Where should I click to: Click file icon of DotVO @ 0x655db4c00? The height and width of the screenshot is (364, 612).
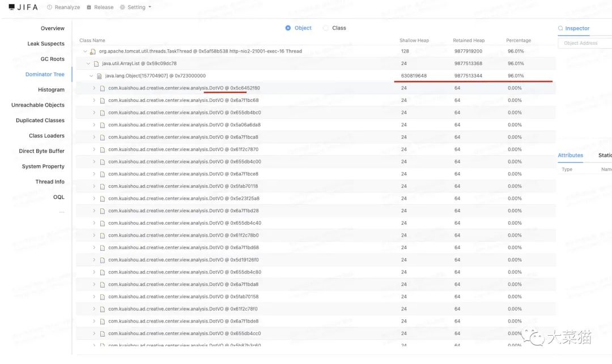click(102, 162)
